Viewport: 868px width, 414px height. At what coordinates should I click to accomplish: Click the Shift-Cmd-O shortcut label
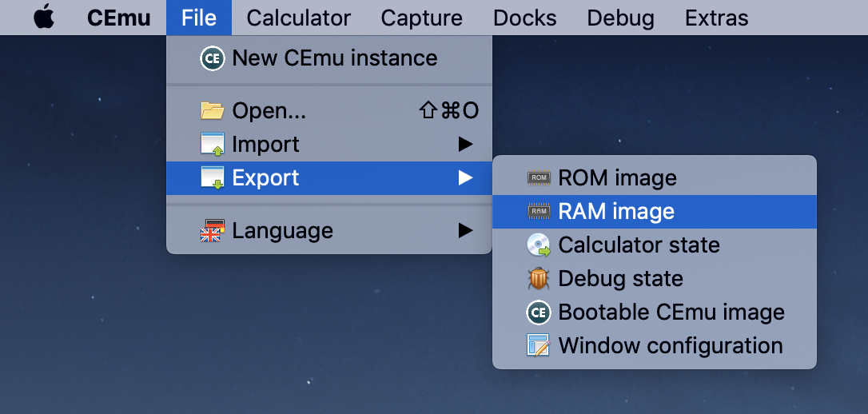(449, 111)
